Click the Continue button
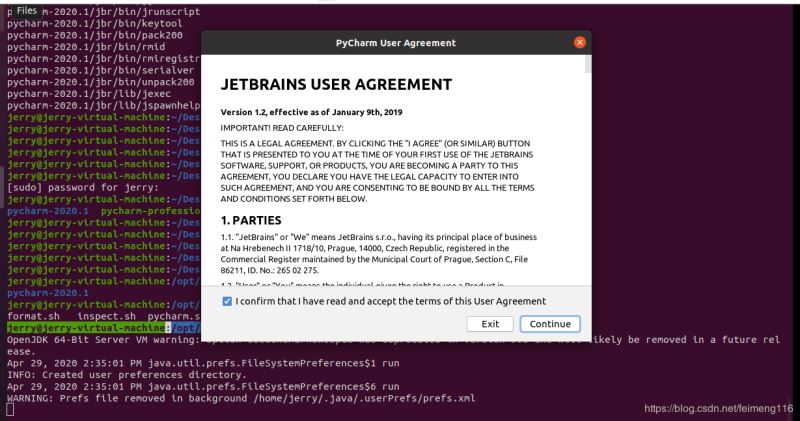The height and width of the screenshot is (421, 800). 550,324
